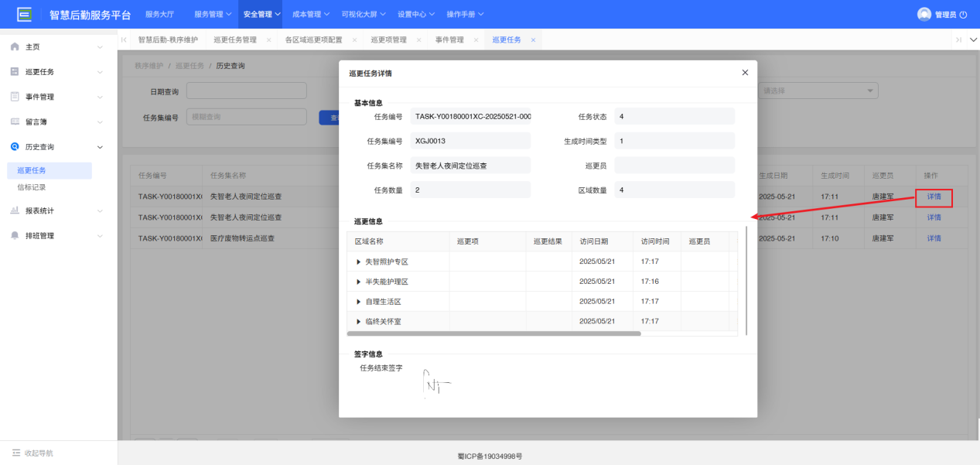
Task: Click the signature image under 任务结束签字
Action: 435,384
